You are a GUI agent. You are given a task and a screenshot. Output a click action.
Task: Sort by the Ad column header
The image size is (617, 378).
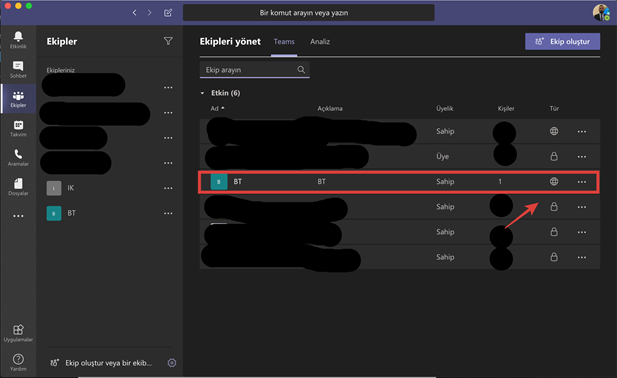pos(217,108)
